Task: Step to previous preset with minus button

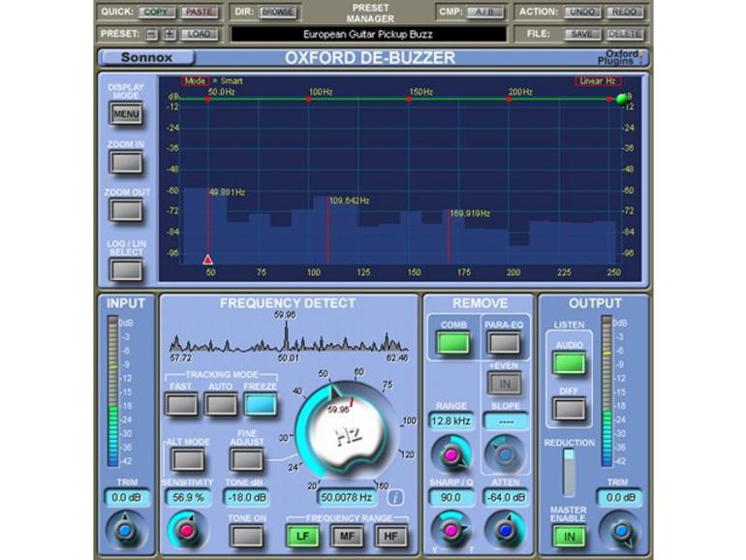Action: coord(151,34)
